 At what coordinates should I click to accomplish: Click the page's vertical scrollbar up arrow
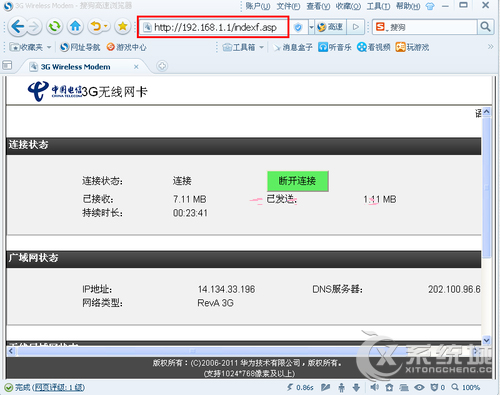click(487, 112)
